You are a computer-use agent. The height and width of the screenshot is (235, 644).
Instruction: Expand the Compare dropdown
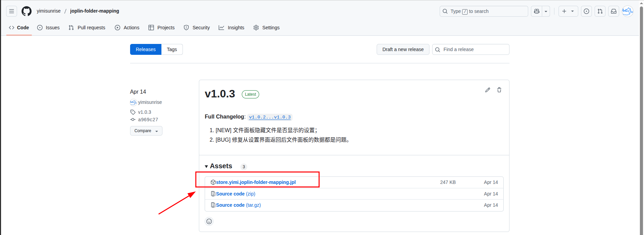click(146, 131)
